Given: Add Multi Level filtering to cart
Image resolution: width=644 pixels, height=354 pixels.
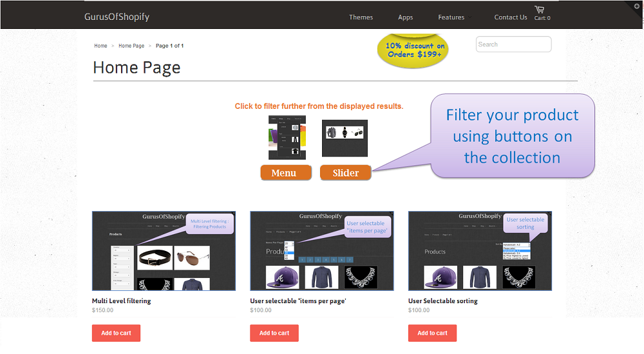Looking at the screenshot, I should 116,333.
